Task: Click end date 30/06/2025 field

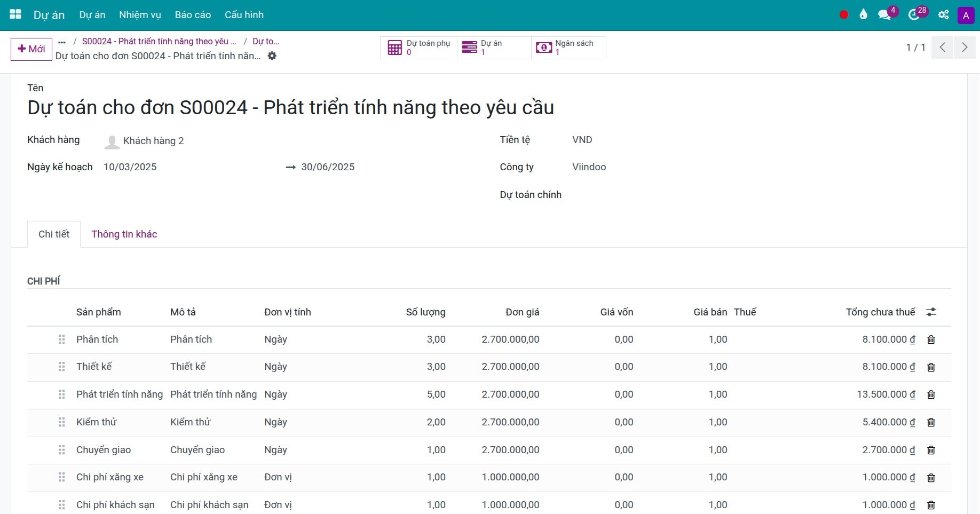Action: (328, 167)
